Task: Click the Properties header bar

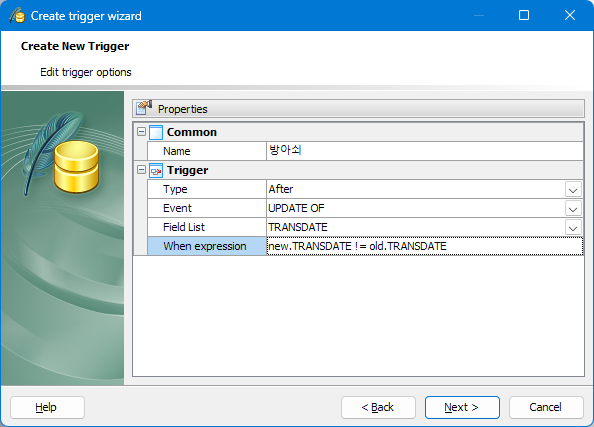Action: 358,108
